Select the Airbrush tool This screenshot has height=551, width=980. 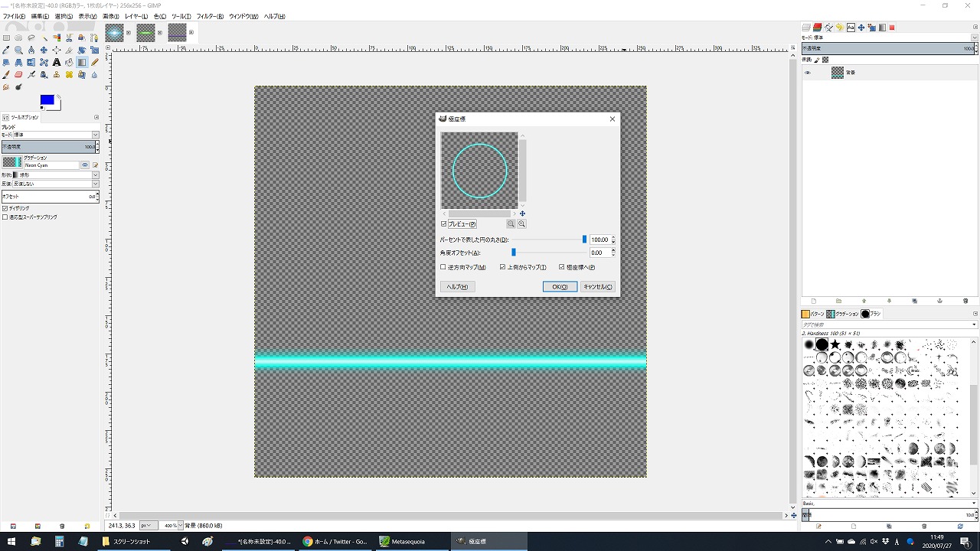(31, 75)
